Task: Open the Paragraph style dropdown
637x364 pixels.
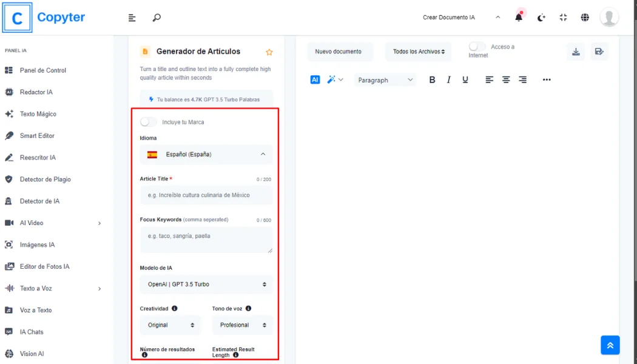Action: 385,79
